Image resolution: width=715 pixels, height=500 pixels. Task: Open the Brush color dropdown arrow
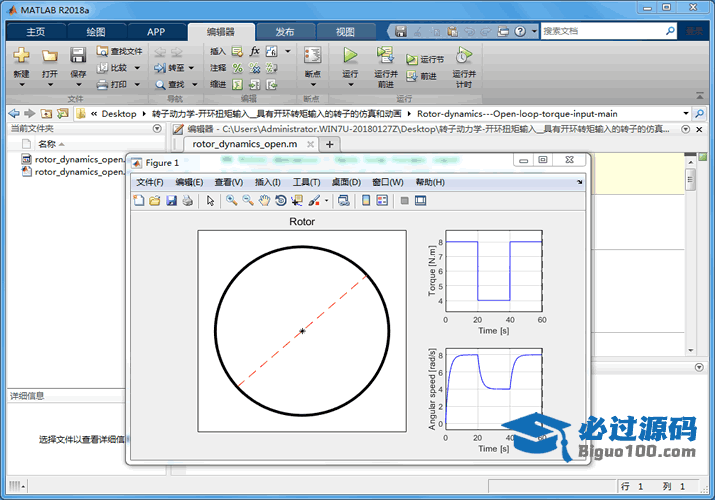326,201
